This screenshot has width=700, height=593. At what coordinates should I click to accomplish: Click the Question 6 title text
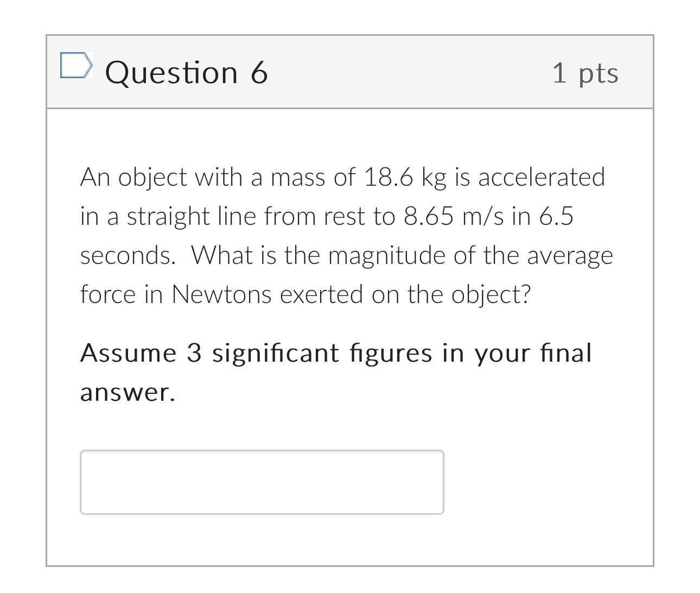click(188, 72)
